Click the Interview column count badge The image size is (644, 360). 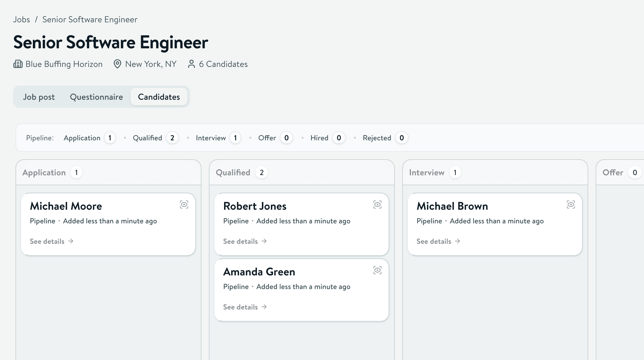(456, 172)
